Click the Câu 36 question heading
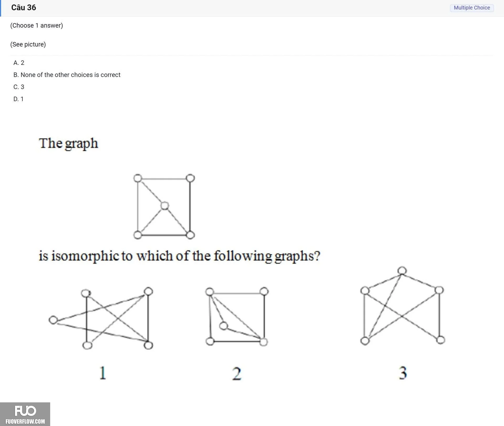The width and height of the screenshot is (504, 426). pyautogui.click(x=24, y=8)
